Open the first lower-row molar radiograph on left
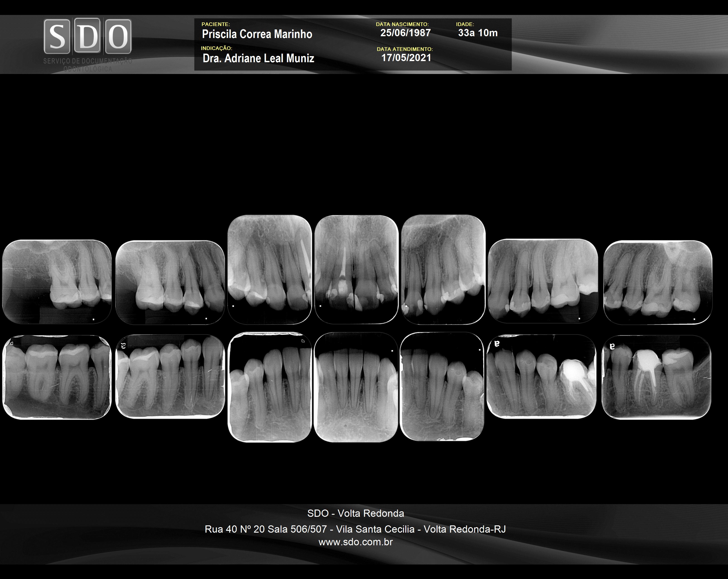 tap(57, 377)
